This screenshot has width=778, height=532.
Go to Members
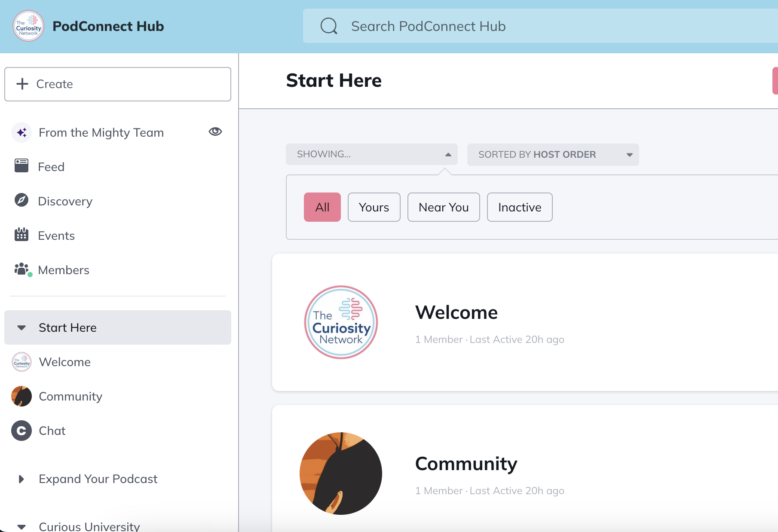click(x=64, y=270)
